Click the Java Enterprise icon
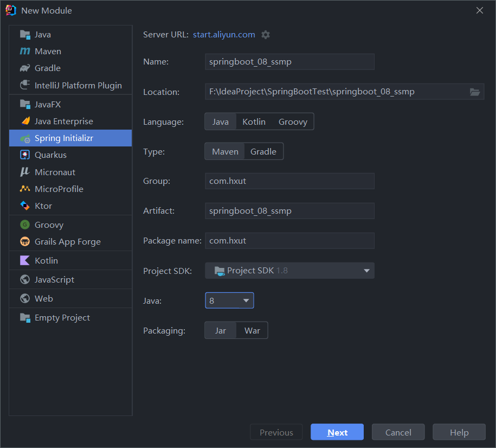The height and width of the screenshot is (448, 496). (x=25, y=121)
